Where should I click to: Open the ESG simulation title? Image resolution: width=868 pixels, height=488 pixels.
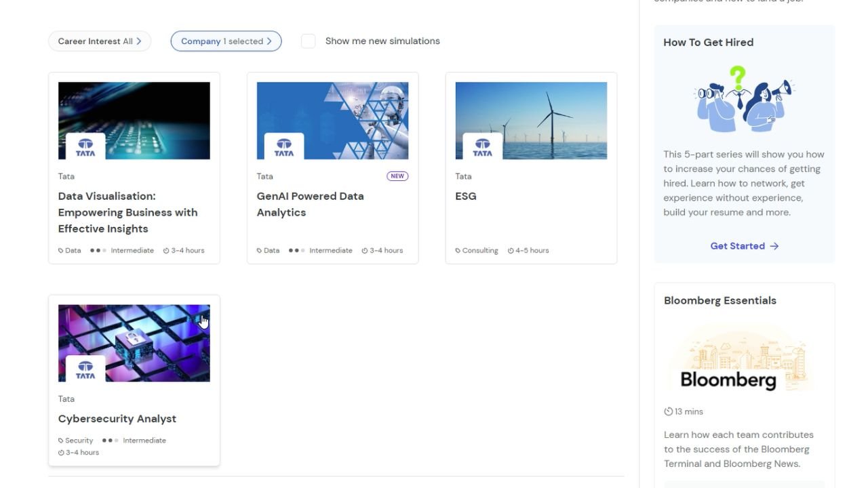[x=466, y=196]
